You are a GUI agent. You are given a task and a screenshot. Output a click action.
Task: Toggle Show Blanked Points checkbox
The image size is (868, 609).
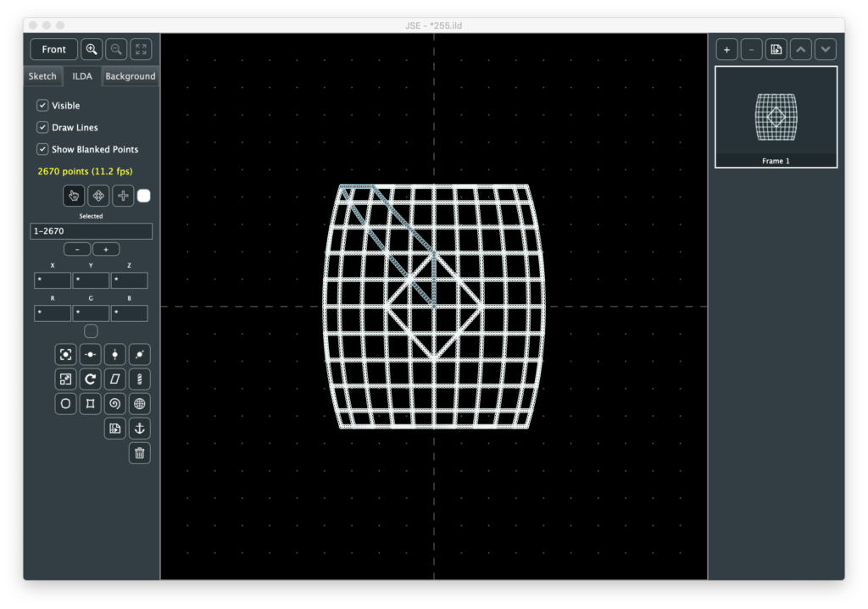click(x=42, y=149)
